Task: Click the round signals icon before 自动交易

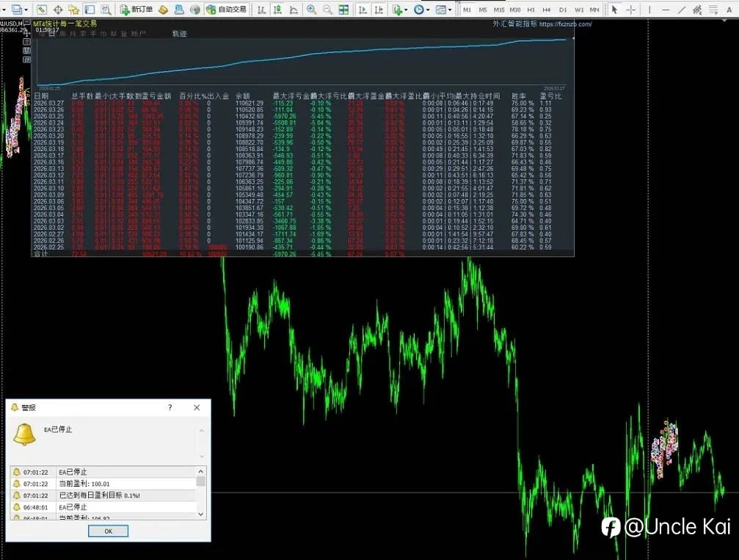Action: [195, 10]
